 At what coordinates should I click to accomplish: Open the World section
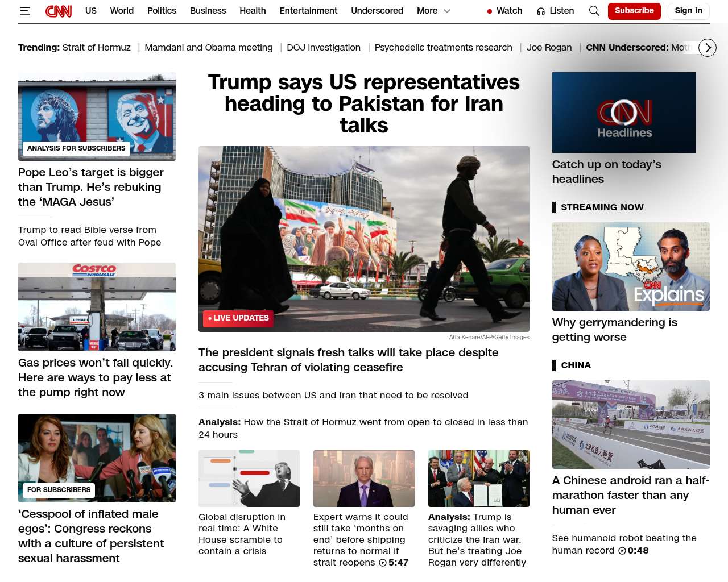[x=122, y=11]
